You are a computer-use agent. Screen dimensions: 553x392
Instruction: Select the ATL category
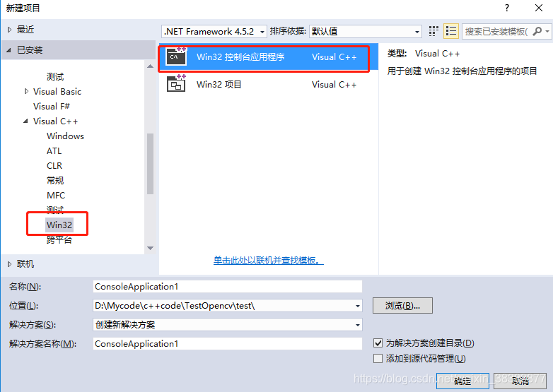click(54, 150)
